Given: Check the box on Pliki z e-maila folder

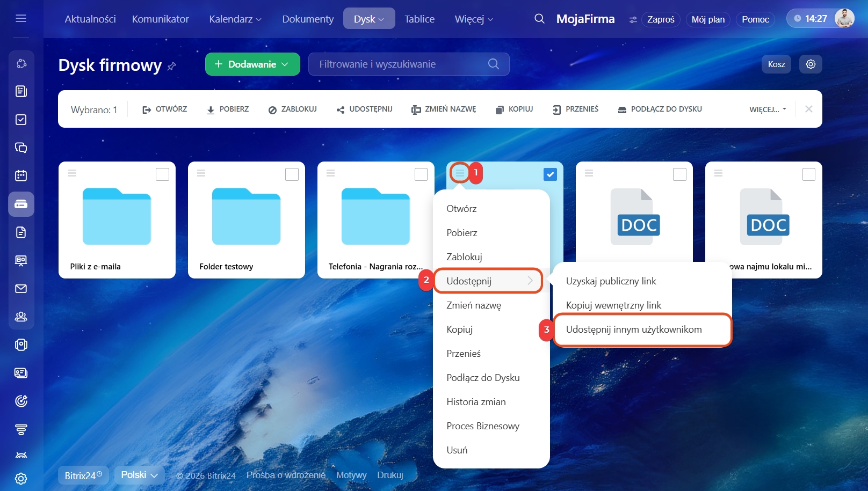Looking at the screenshot, I should pos(162,174).
